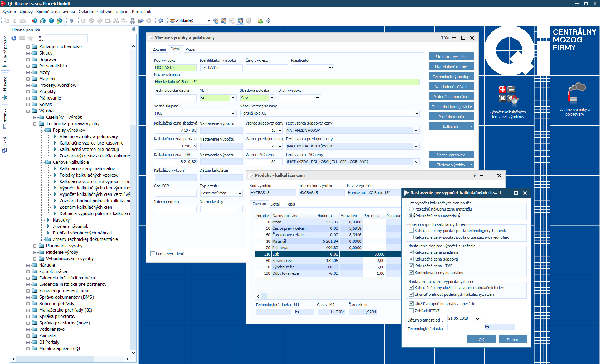This screenshot has height=364, width=600.
Task: Click the settings gear icon in toolbar
Action: tap(161, 21)
